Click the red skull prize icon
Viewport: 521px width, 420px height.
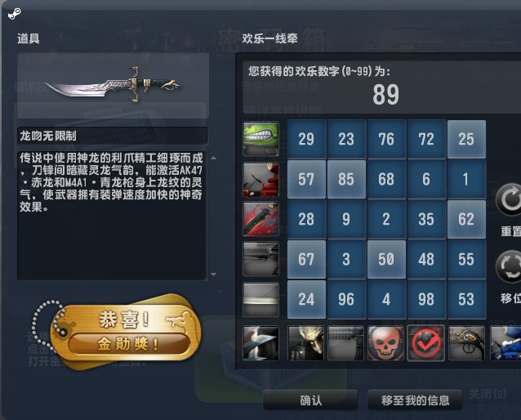(x=385, y=343)
